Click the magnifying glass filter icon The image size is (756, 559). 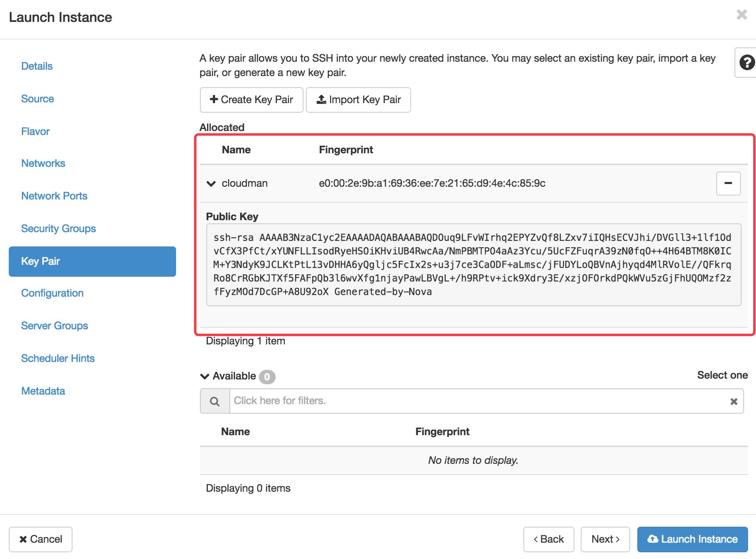tap(215, 401)
